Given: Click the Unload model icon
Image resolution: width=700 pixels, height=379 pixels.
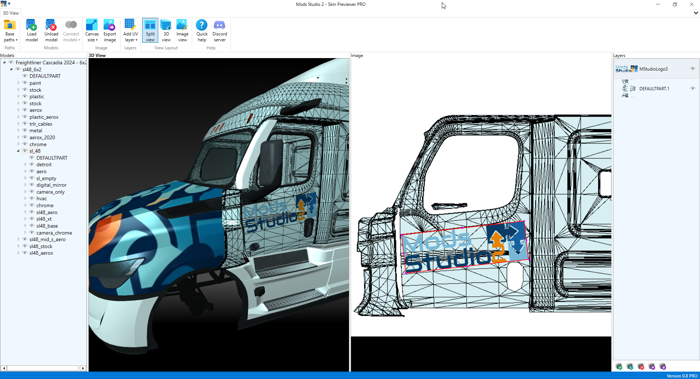Looking at the screenshot, I should [51, 25].
